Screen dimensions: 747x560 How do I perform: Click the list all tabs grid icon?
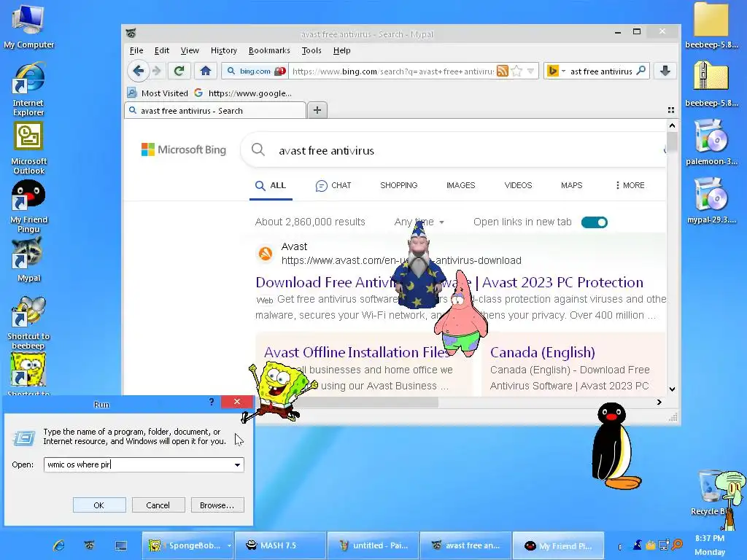[671, 110]
